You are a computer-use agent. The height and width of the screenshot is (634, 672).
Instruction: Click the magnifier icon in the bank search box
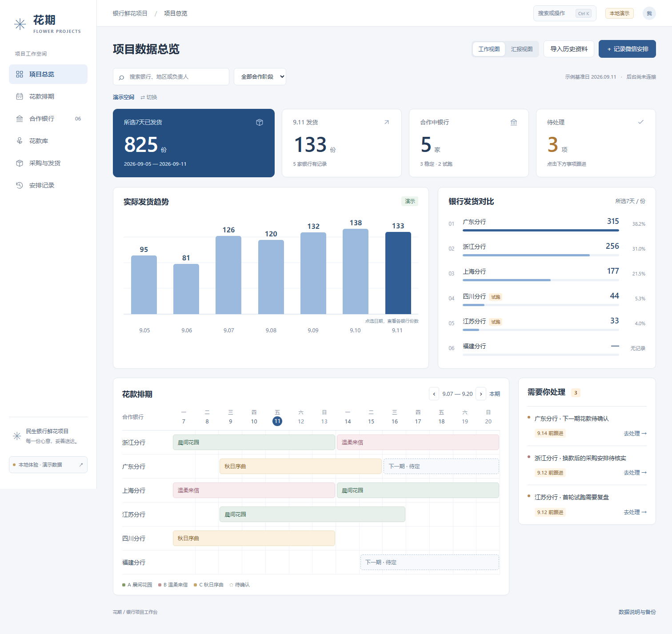[x=121, y=77]
